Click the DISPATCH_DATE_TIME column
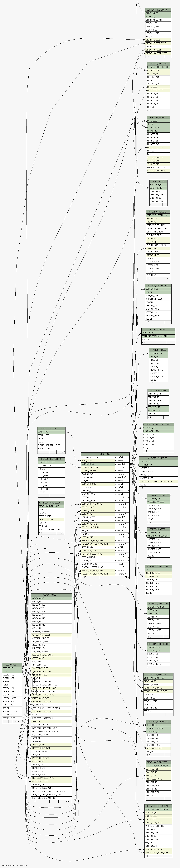 pos(158,228)
